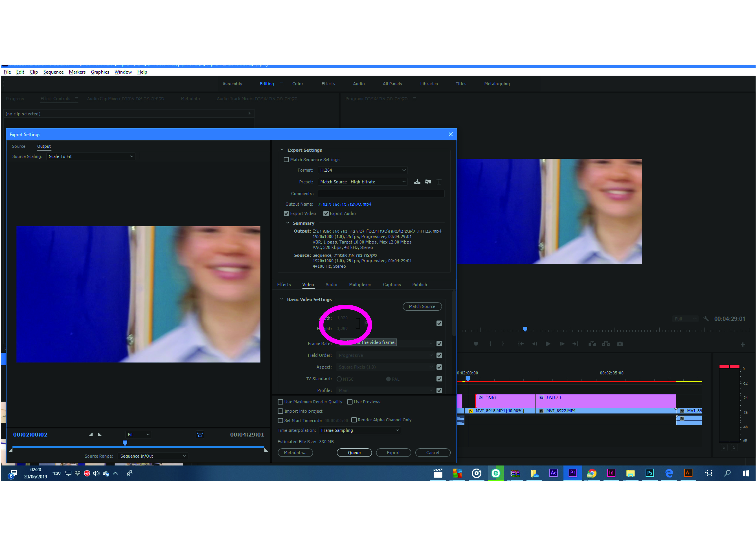Enable Use Maximum Render Quality
The image size is (756, 534).
[281, 402]
